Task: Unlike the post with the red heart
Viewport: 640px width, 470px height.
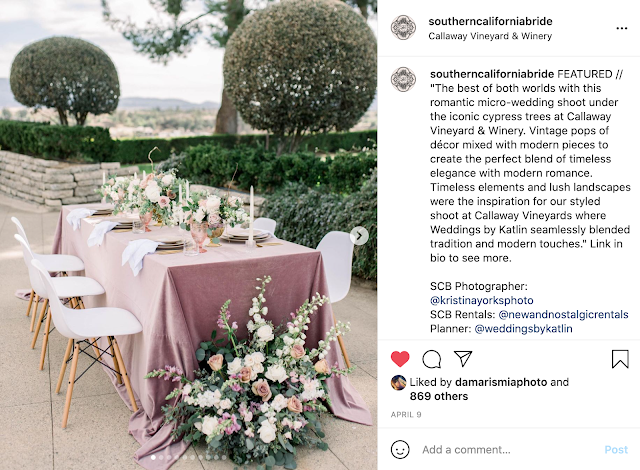Action: [400, 359]
